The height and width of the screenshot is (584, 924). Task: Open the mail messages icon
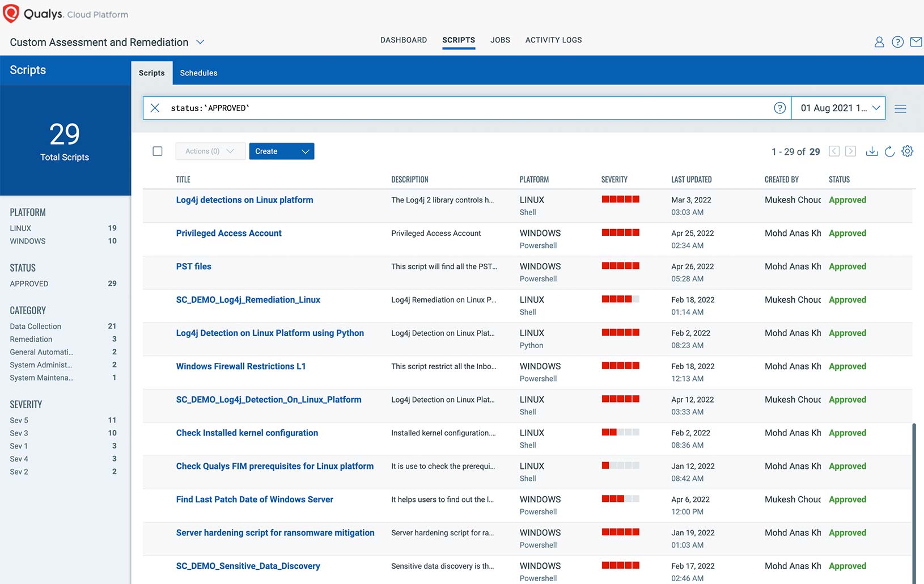click(915, 42)
